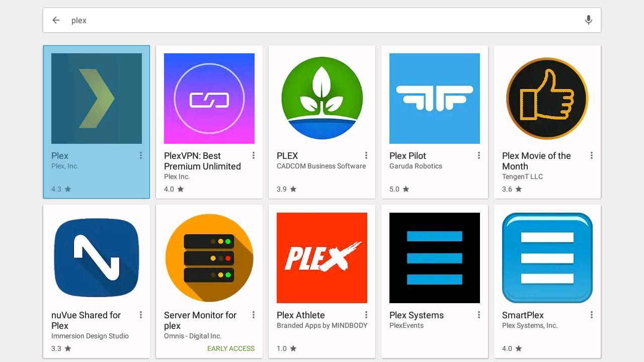
Task: Open overflow menu on PlexVPN card
Action: click(x=254, y=156)
